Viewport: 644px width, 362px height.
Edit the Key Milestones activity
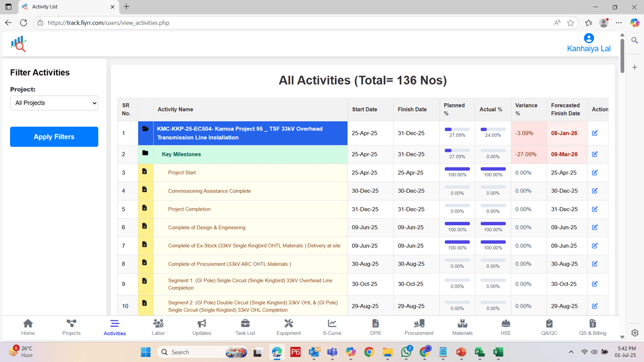coord(595,154)
